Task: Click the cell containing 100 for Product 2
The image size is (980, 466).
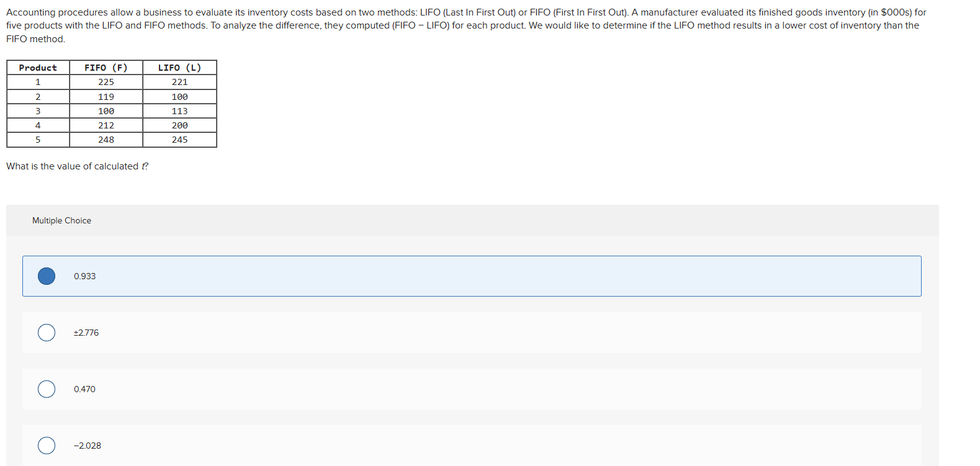Action: tap(179, 96)
